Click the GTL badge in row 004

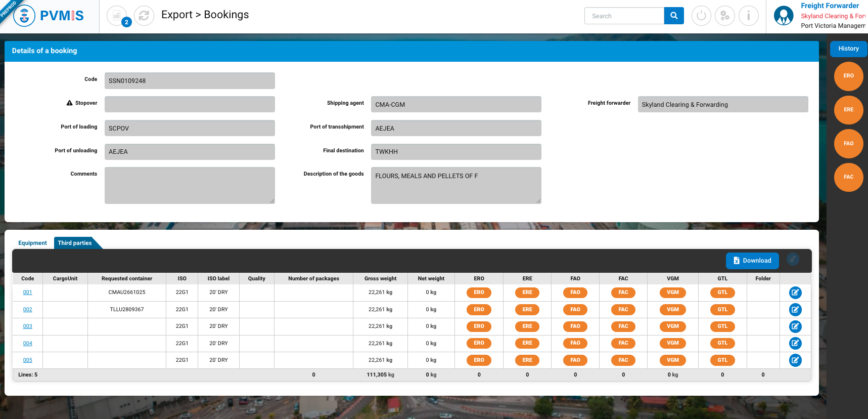click(722, 343)
